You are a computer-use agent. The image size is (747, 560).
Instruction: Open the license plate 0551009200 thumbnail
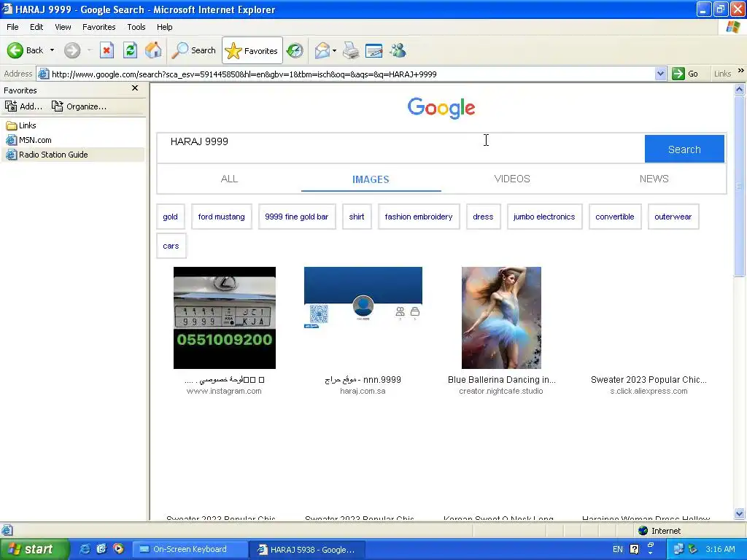225,318
